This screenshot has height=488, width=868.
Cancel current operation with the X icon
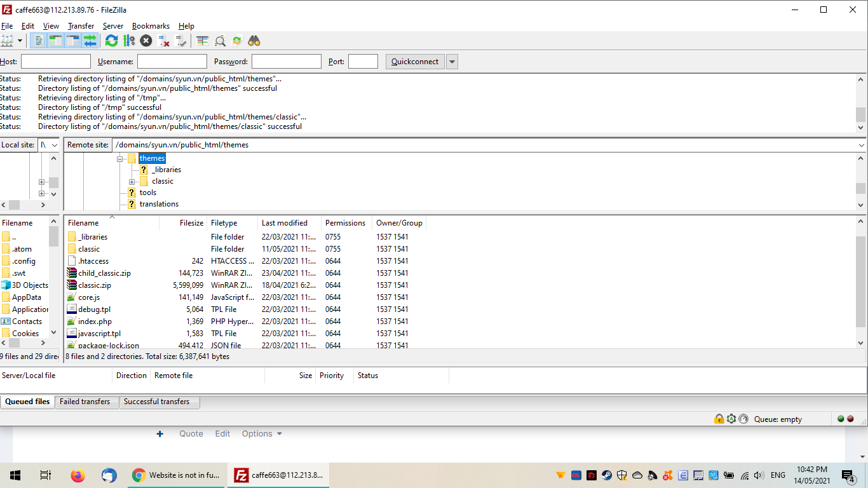coord(146,41)
